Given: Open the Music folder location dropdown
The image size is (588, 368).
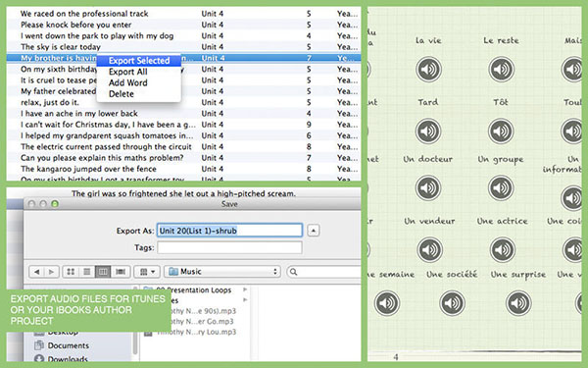Looking at the screenshot, I should click(x=222, y=272).
